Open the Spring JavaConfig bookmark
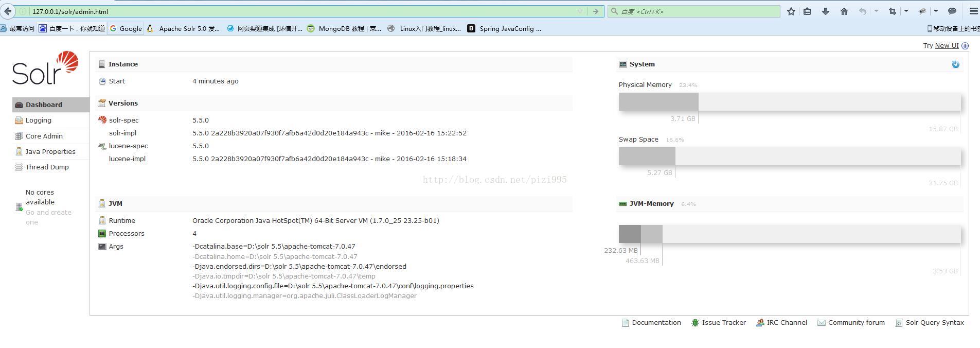The image size is (980, 348). pos(504,29)
